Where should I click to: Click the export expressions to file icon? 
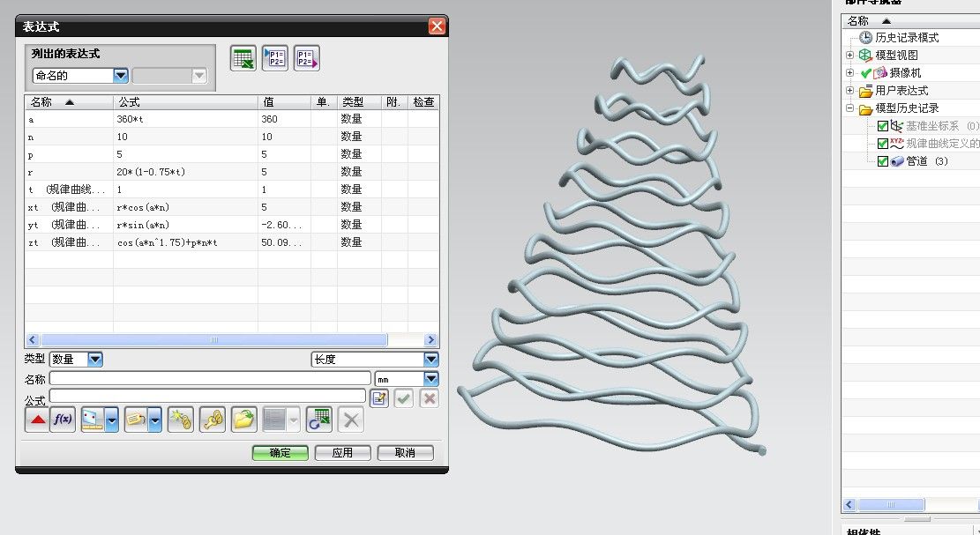306,59
